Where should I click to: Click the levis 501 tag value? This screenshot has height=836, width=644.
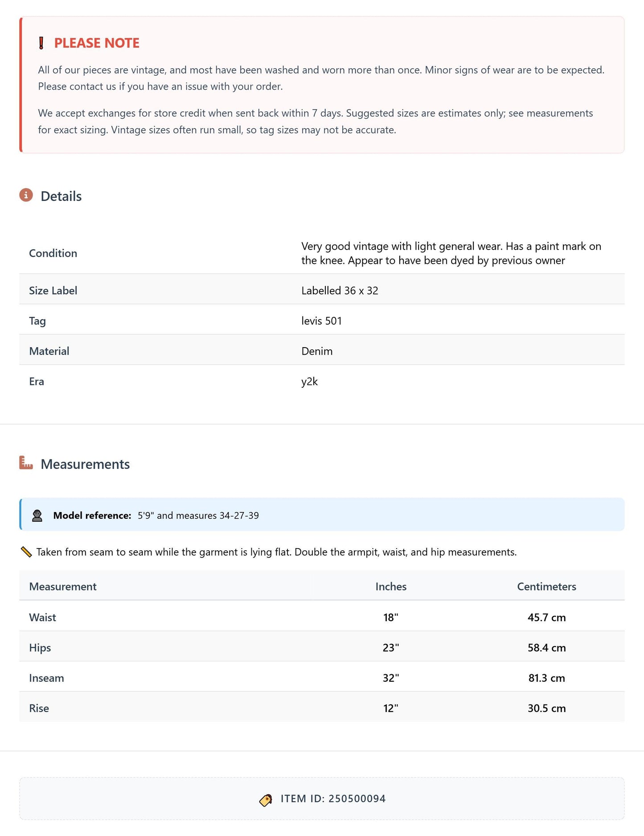tap(321, 321)
